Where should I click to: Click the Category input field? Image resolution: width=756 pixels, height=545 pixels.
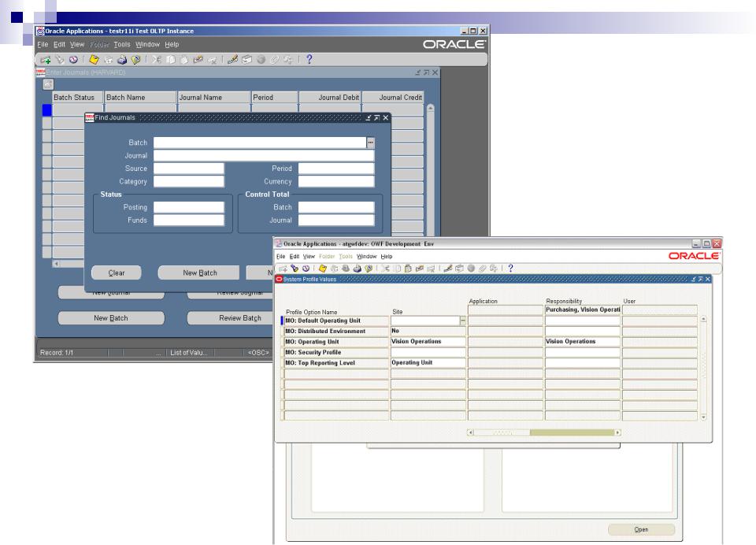click(188, 181)
